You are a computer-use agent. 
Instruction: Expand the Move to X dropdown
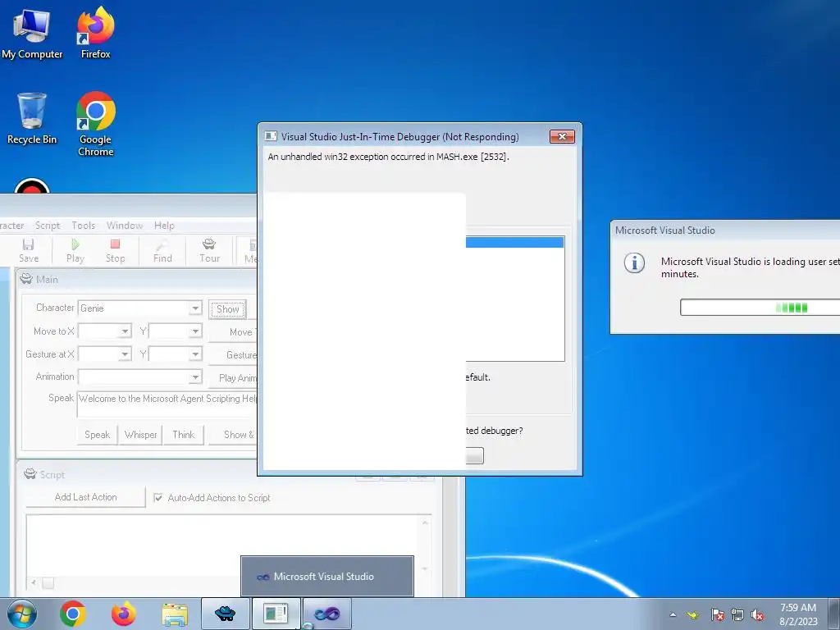[125, 331]
